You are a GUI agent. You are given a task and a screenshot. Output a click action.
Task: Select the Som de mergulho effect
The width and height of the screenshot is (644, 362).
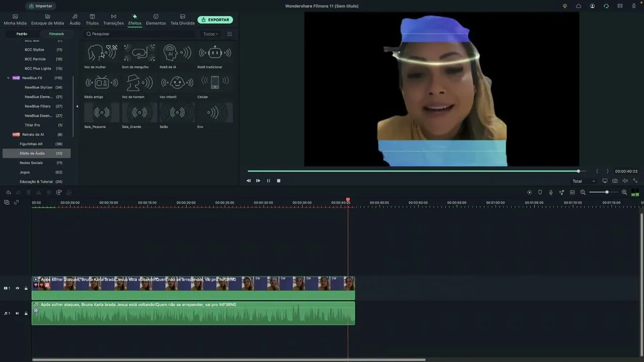point(139,53)
